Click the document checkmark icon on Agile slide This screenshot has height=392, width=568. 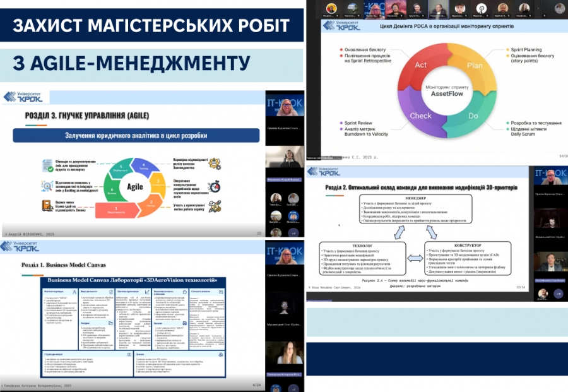[47, 165]
